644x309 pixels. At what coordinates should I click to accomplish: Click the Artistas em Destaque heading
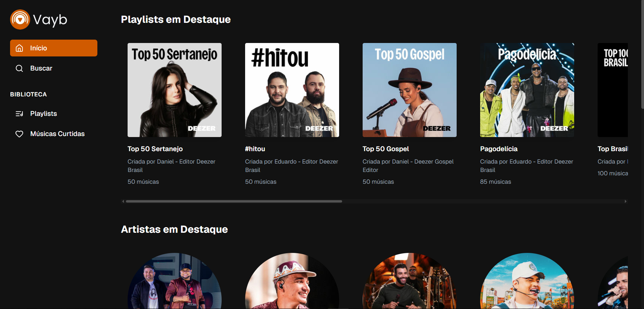[174, 229]
